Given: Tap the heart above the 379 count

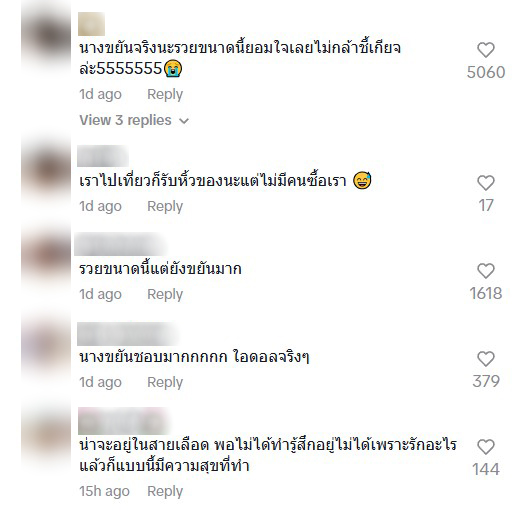Looking at the screenshot, I should coord(486,359).
